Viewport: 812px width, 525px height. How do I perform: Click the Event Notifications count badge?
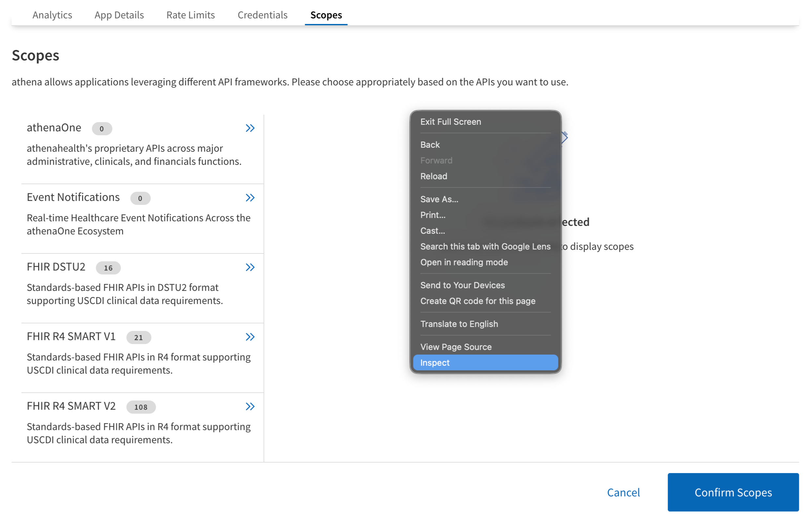(140, 198)
